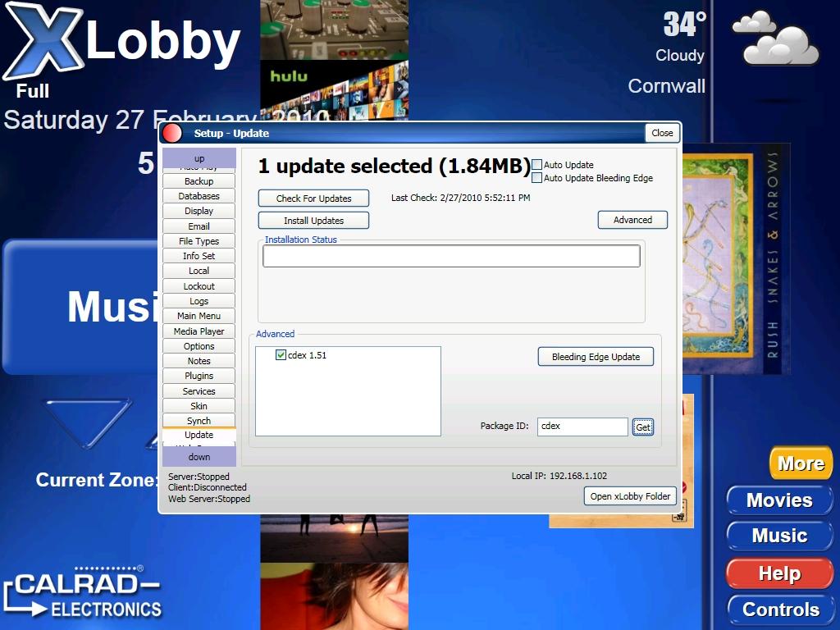The height and width of the screenshot is (630, 840).
Task: Click the Advanced button
Action: [632, 220]
